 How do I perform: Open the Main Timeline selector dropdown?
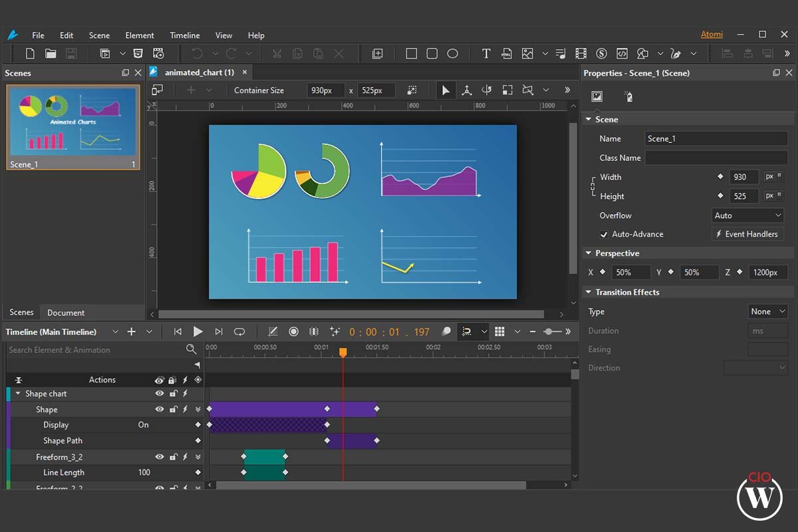point(115,331)
